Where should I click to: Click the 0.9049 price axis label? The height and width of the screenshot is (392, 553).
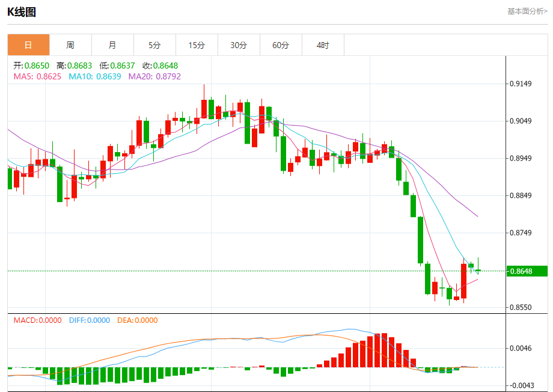[x=521, y=121]
